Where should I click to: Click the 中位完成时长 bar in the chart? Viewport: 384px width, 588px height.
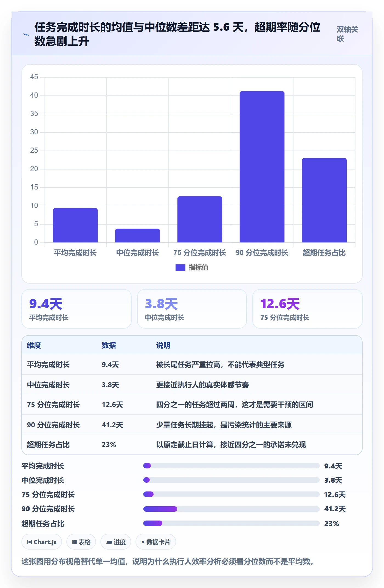point(137,236)
